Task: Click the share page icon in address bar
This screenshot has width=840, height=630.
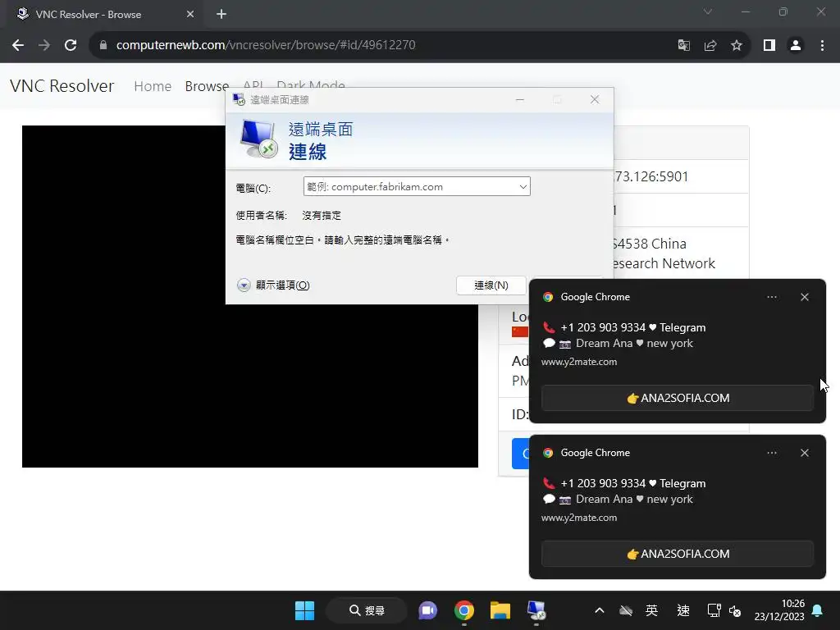Action: (710, 46)
